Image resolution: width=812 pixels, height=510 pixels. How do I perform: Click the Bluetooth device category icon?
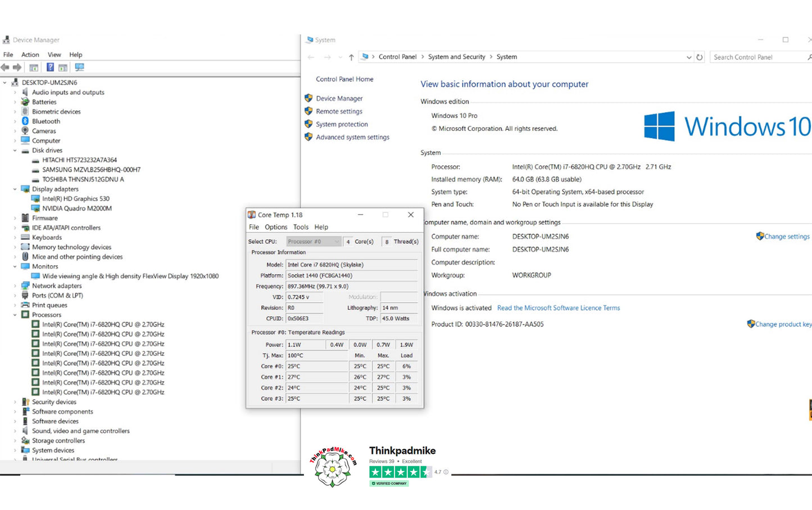25,121
